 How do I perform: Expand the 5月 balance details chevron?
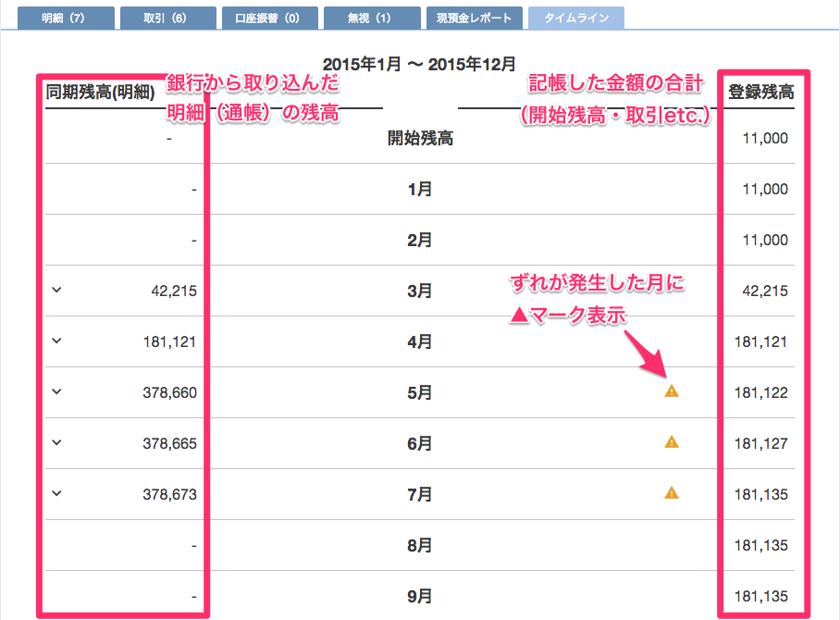tap(56, 391)
